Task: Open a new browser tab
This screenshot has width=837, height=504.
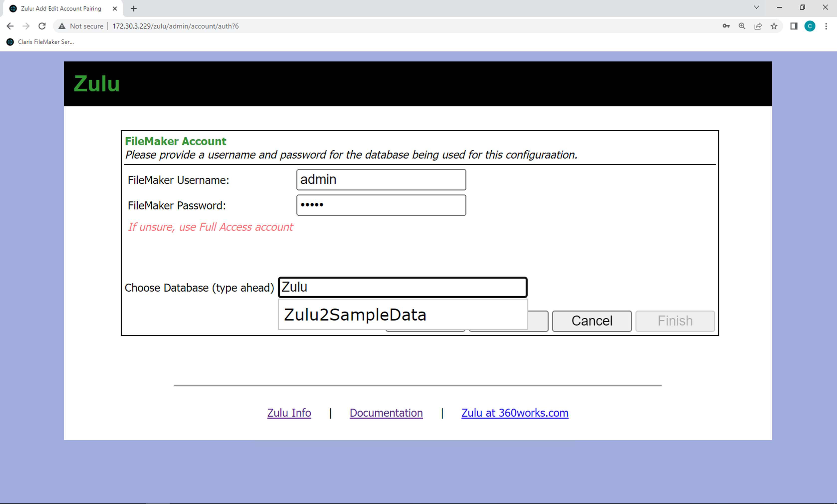Action: pos(134,8)
